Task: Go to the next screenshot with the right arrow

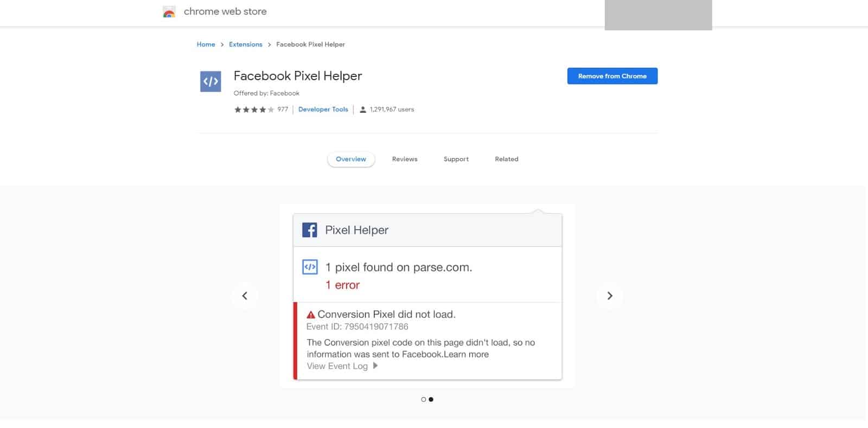Action: click(610, 296)
